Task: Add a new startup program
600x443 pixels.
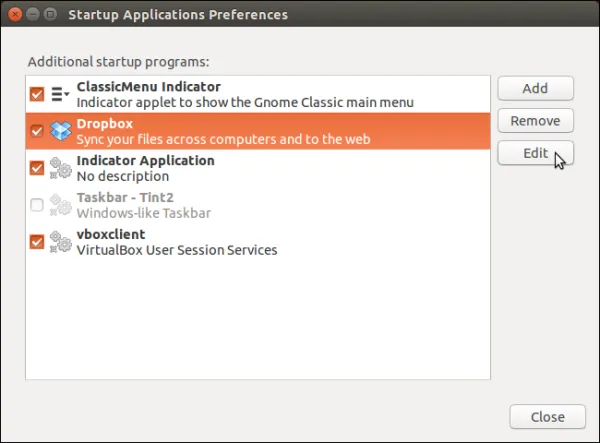Action: [x=535, y=88]
